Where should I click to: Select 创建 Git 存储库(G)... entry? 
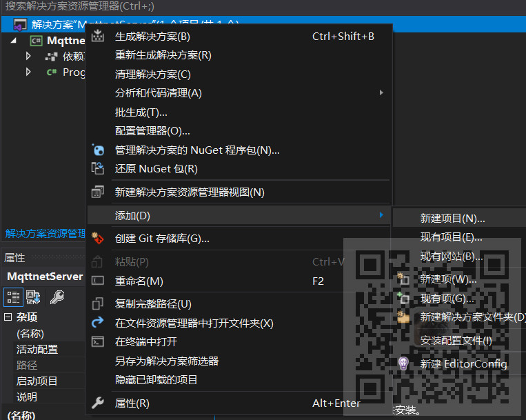(239, 239)
